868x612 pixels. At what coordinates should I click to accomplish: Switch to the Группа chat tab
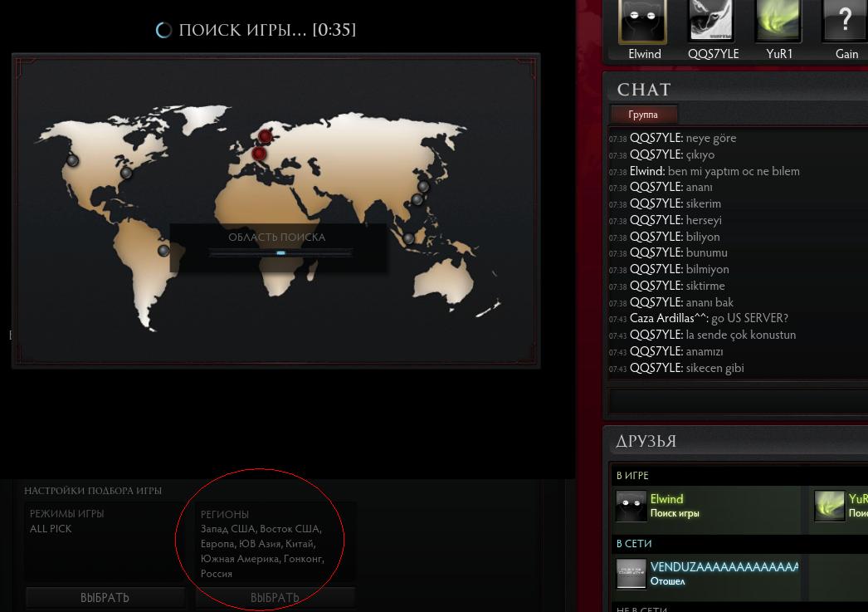(643, 115)
